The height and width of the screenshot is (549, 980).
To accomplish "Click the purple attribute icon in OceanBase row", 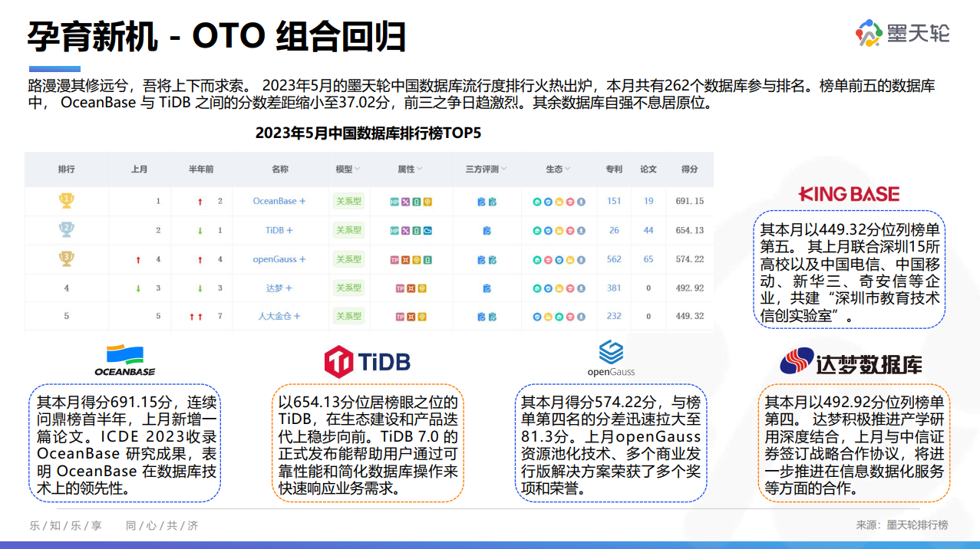I will click(405, 202).
